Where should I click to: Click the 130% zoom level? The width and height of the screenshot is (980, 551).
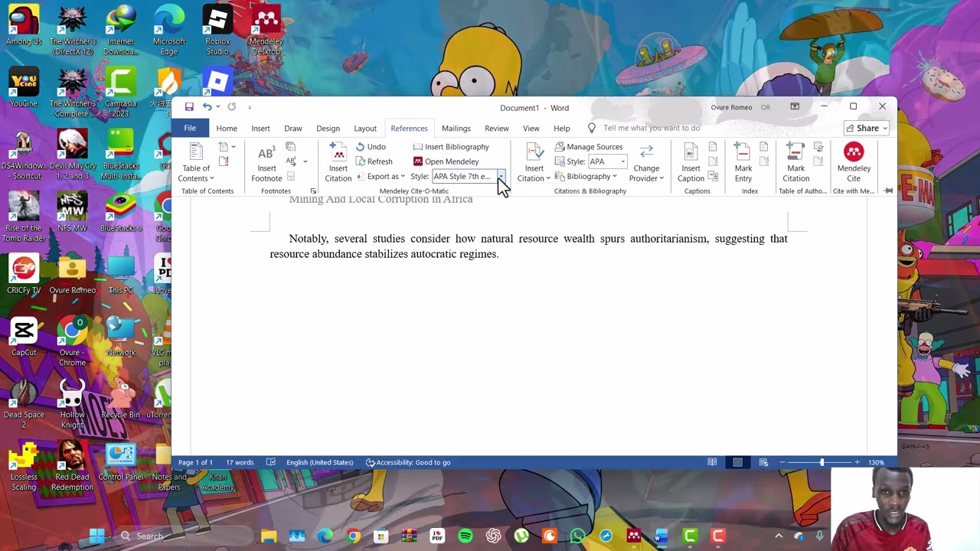click(x=877, y=462)
